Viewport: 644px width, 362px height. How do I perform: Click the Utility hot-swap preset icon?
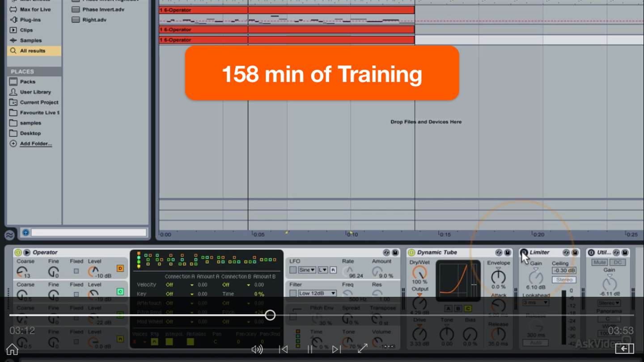616,253
